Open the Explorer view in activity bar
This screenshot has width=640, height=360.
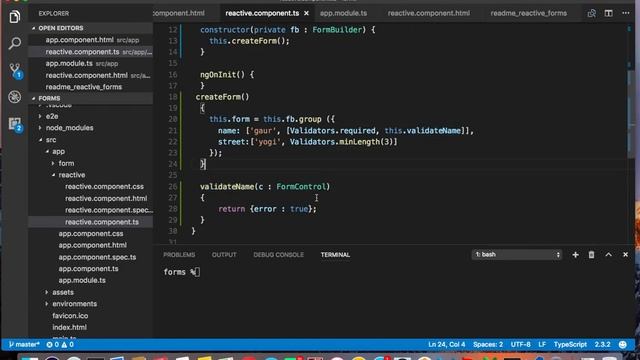tap(15, 17)
